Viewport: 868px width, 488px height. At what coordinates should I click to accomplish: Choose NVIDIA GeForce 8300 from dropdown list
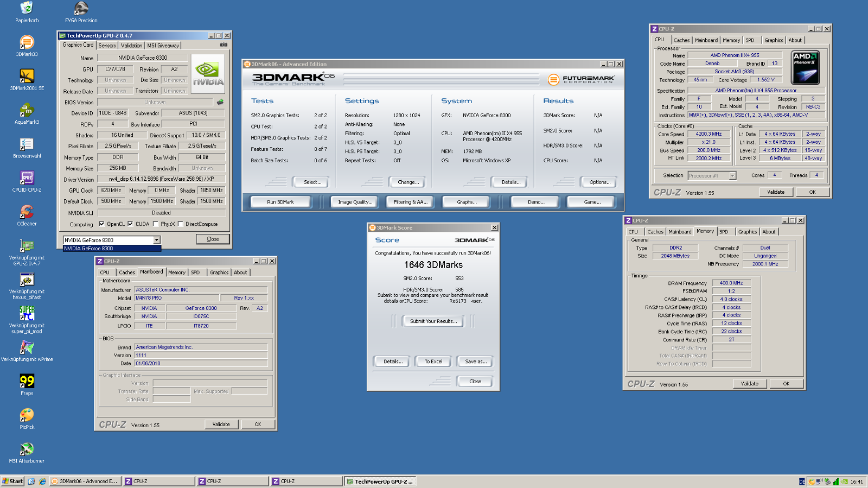point(112,249)
